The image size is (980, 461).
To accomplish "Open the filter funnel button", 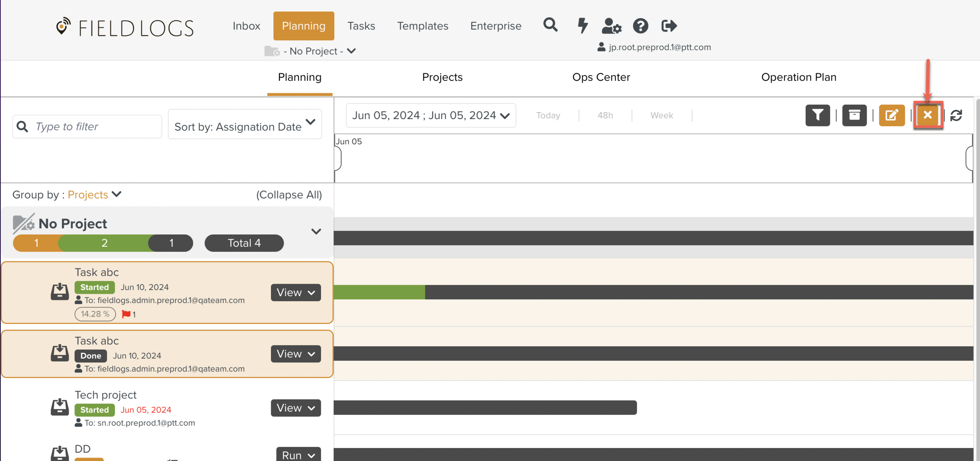I will pyautogui.click(x=817, y=115).
